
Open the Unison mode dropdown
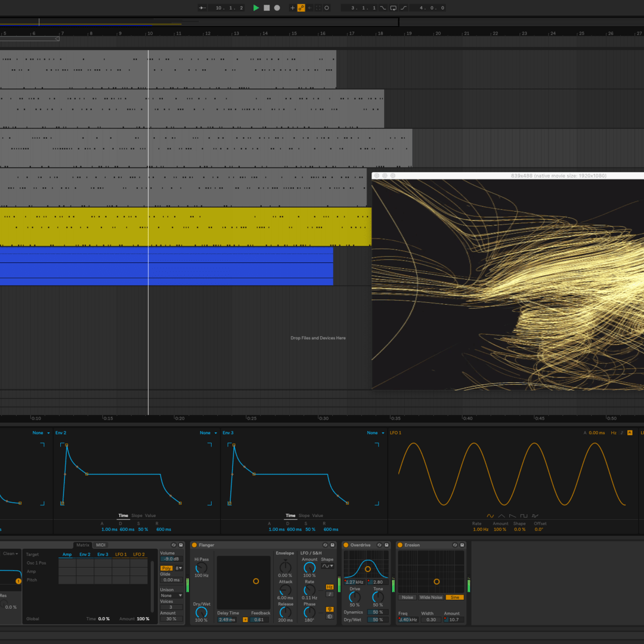click(x=171, y=595)
